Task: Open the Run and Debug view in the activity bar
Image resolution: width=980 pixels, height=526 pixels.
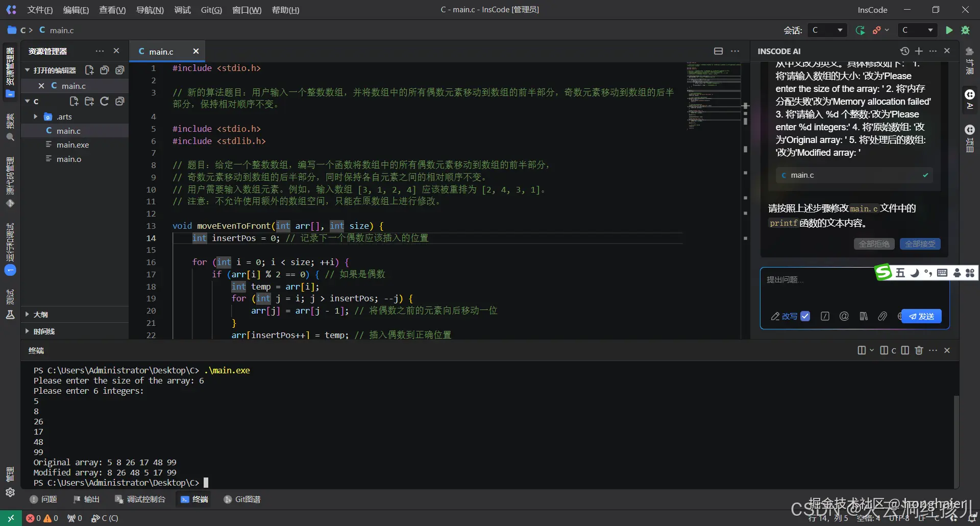Action: [10, 249]
